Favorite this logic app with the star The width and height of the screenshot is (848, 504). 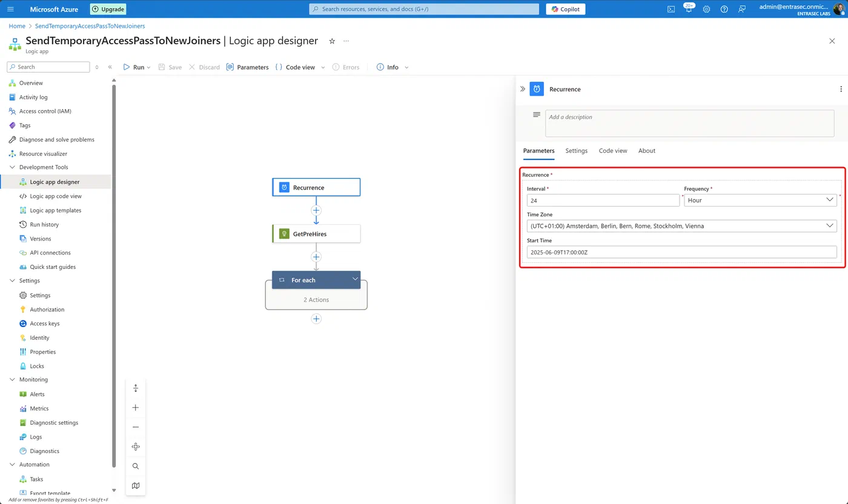point(332,41)
